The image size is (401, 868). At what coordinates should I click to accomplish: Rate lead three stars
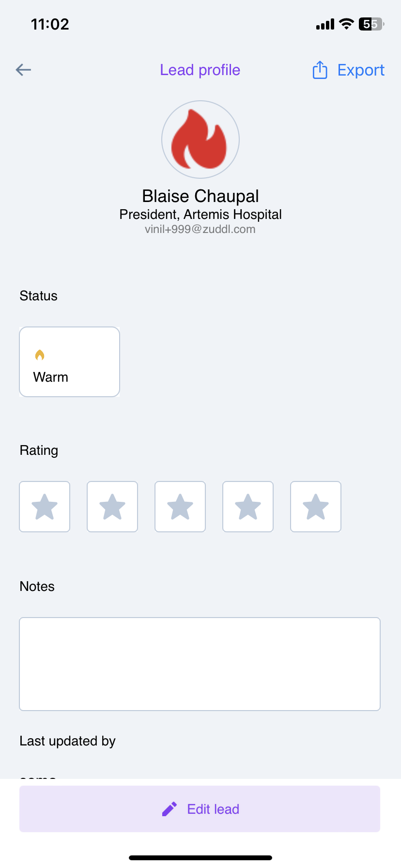point(180,507)
